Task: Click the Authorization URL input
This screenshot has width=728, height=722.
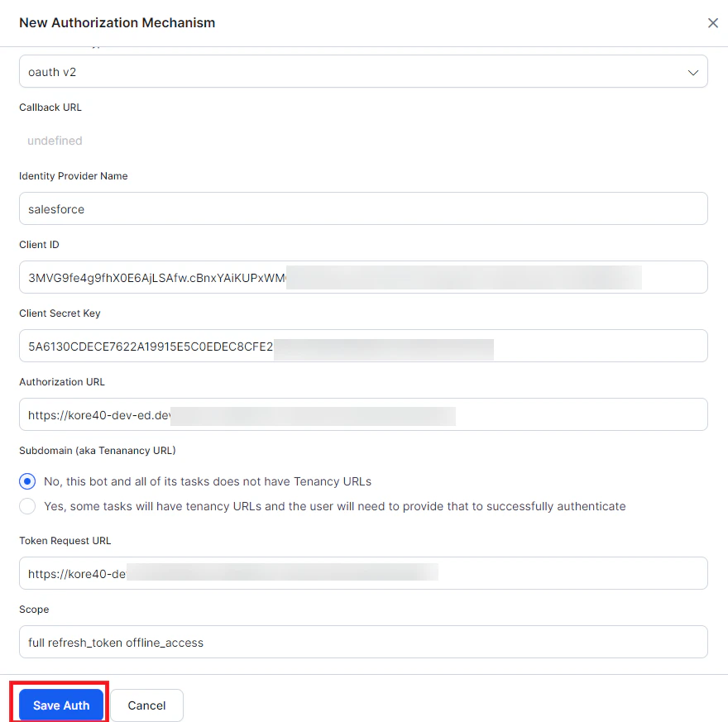Action: tap(364, 414)
